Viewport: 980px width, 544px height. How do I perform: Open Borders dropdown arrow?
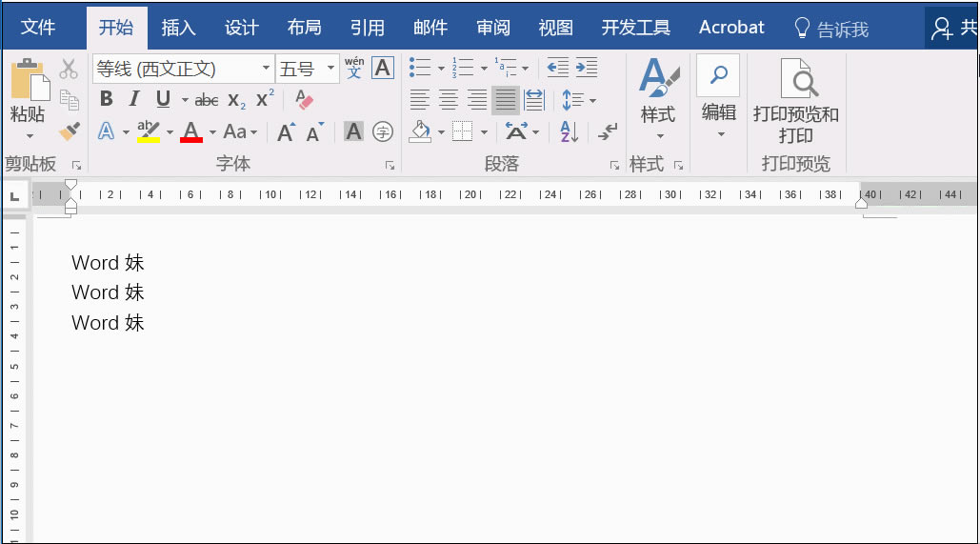(485, 131)
